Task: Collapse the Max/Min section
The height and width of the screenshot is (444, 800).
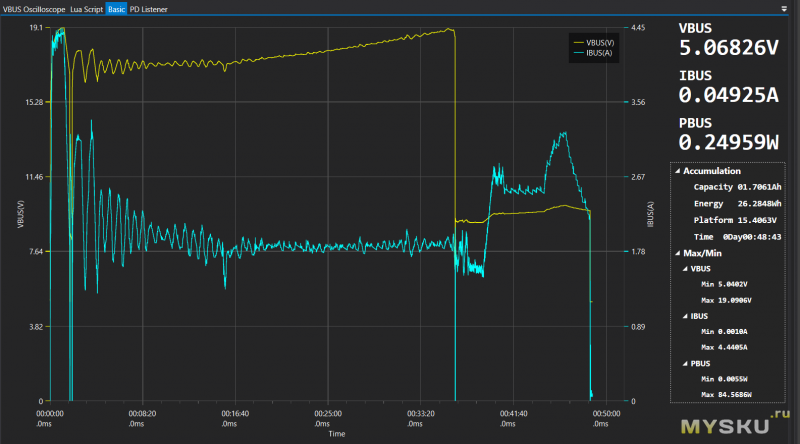Action: click(677, 252)
